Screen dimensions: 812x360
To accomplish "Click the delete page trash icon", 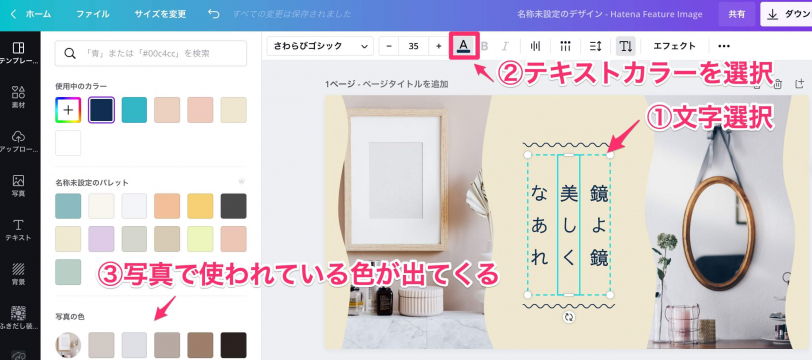I will [x=777, y=84].
